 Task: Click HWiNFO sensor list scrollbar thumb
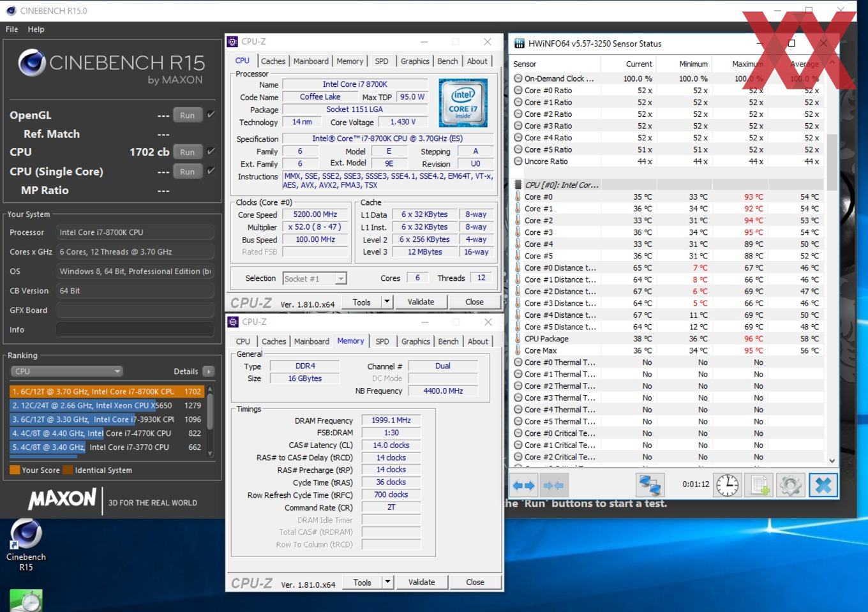point(832,162)
